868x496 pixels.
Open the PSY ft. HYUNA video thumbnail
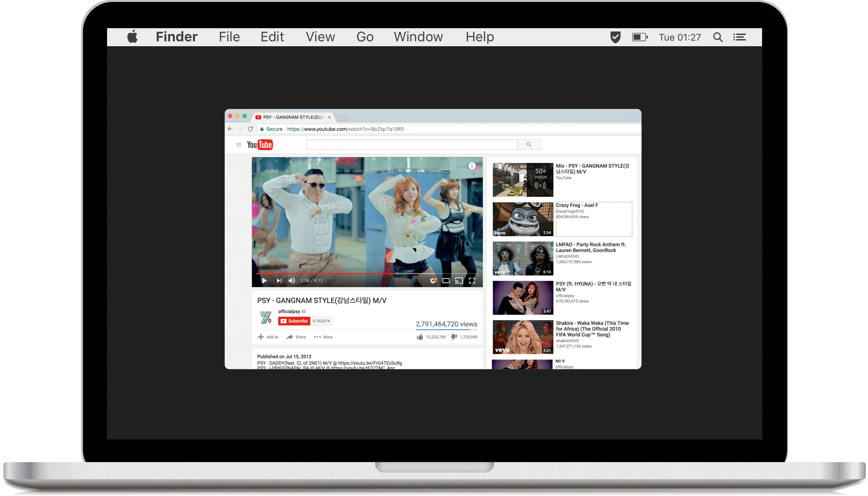pyautogui.click(x=523, y=298)
